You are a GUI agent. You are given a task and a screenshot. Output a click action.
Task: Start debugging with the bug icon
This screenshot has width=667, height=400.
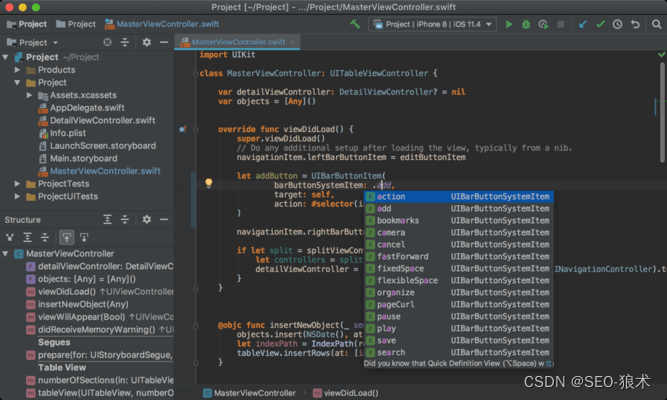526,24
